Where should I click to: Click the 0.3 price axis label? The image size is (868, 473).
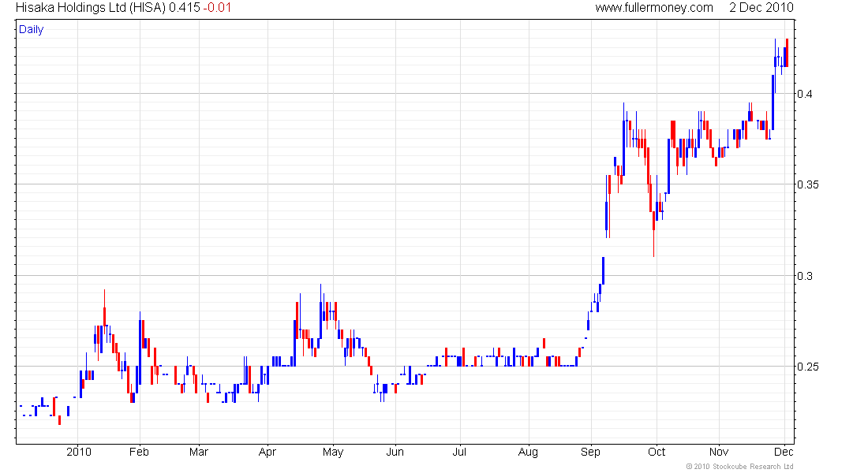click(805, 275)
